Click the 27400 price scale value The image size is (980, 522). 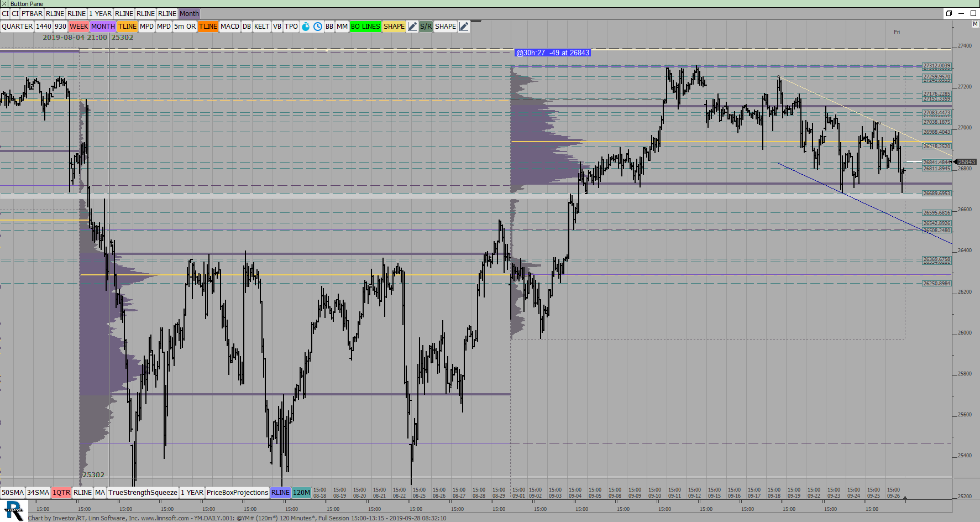965,45
